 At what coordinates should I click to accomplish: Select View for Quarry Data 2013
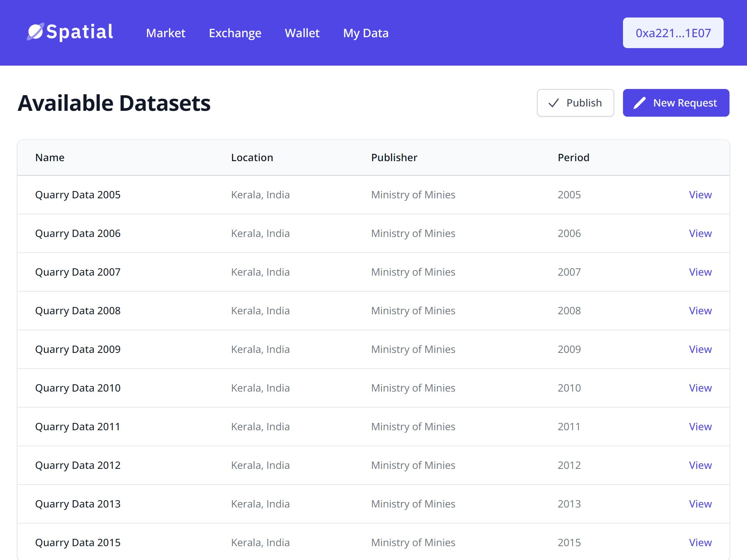pyautogui.click(x=700, y=504)
